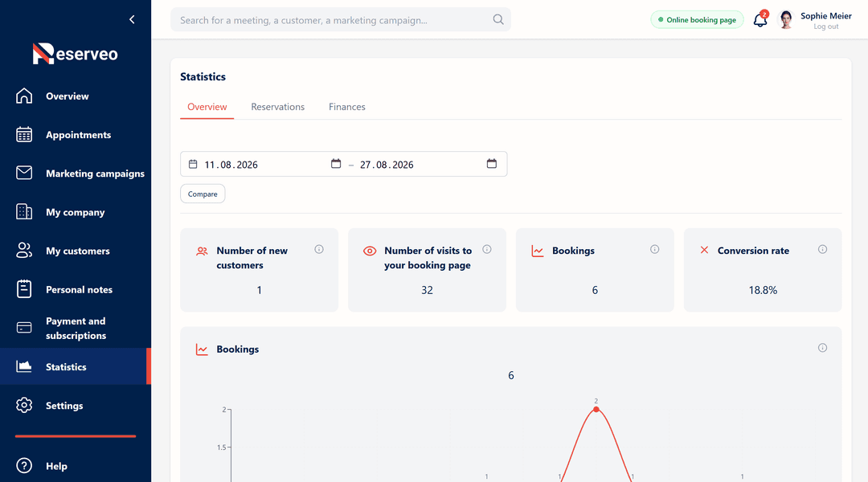
Task: Show info for Number of visits card
Action: (x=486, y=250)
